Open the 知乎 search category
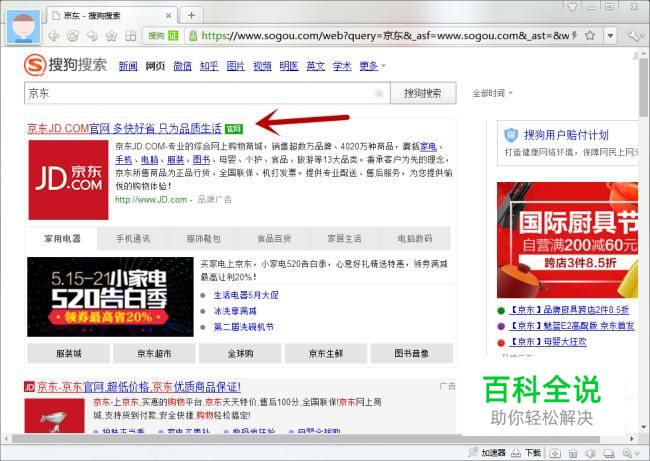The height and width of the screenshot is (461, 650). pos(209,66)
